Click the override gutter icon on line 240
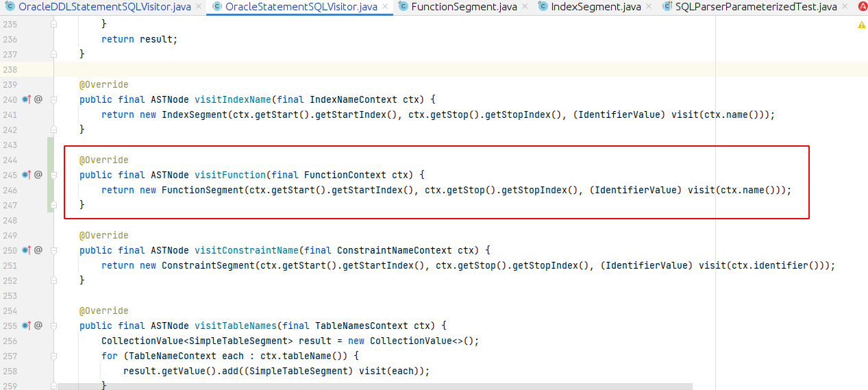Screen dimensions: 868x390 (26, 99)
